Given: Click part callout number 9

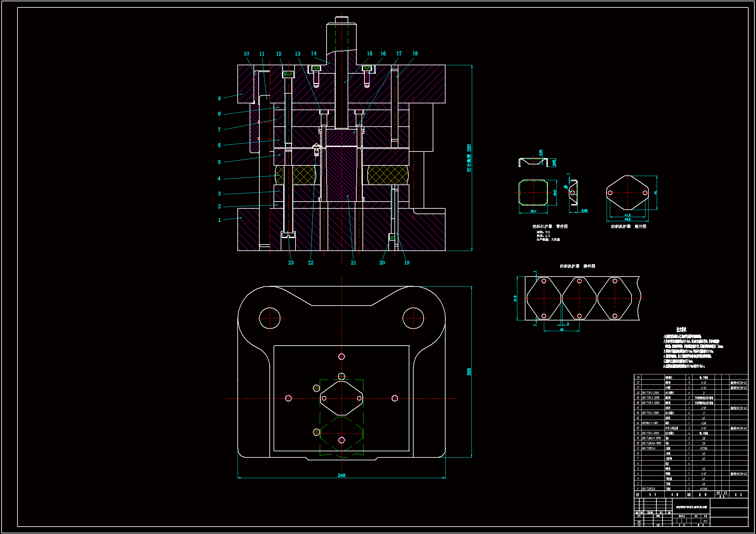Looking at the screenshot, I should 219,99.
